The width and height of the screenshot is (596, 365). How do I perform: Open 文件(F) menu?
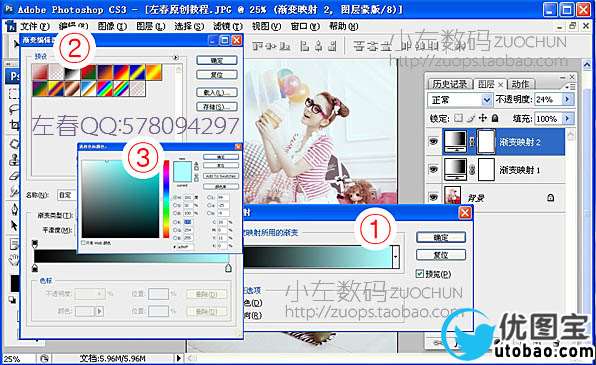click(x=34, y=27)
